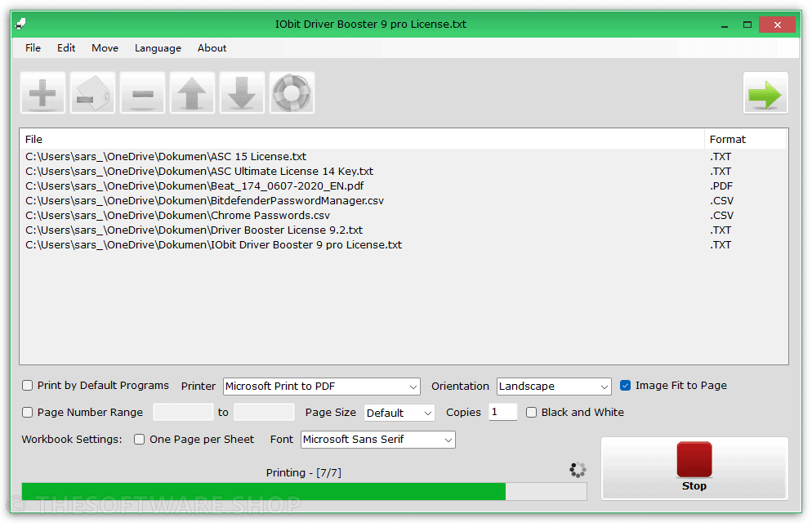This screenshot has width=812, height=523.
Task: Open the File menu
Action: 33,48
